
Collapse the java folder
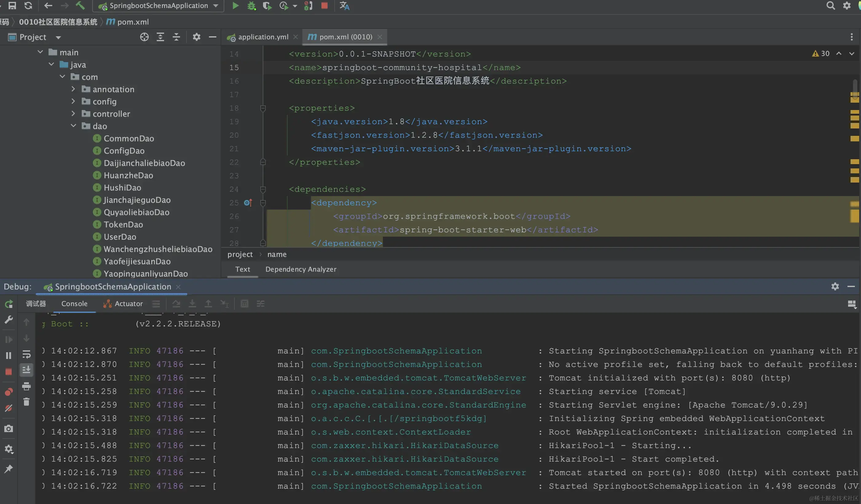[51, 64]
